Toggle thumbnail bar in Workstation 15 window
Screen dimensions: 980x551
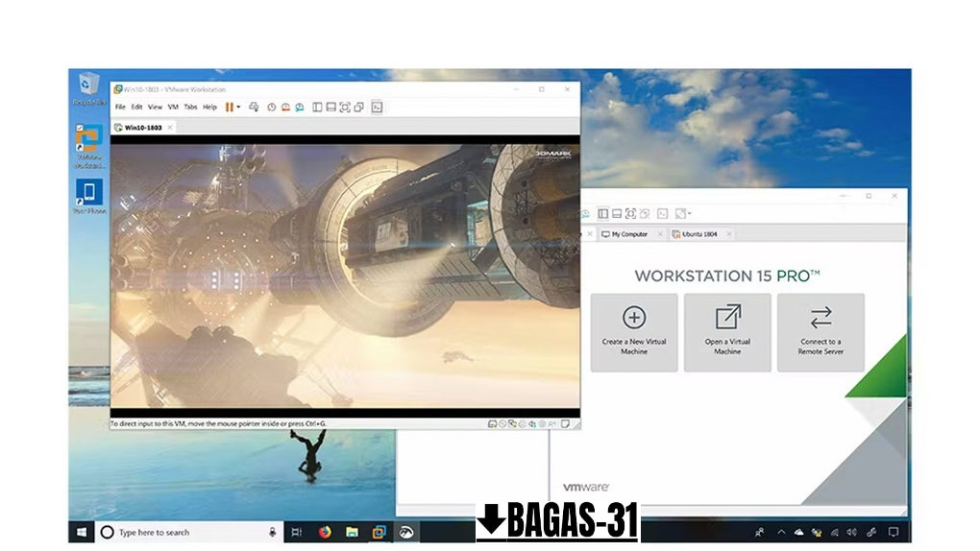617,214
